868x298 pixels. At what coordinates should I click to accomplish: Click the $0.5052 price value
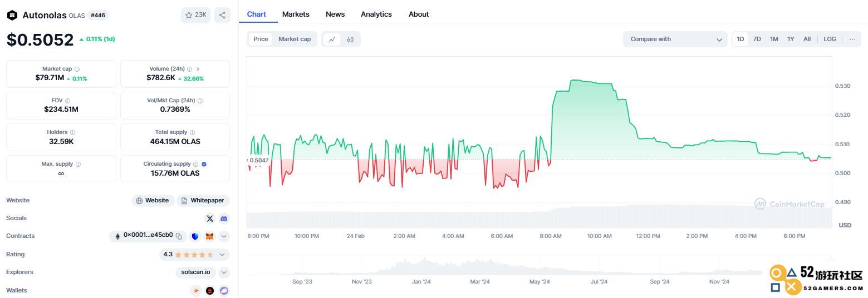coord(40,40)
